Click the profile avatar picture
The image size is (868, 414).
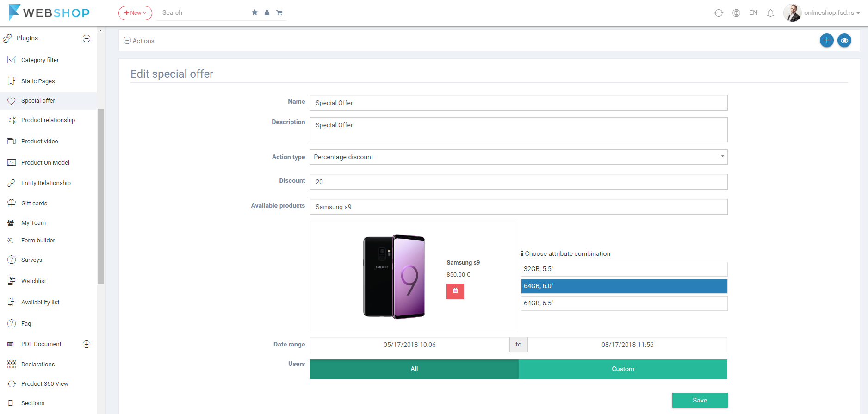[x=792, y=12]
